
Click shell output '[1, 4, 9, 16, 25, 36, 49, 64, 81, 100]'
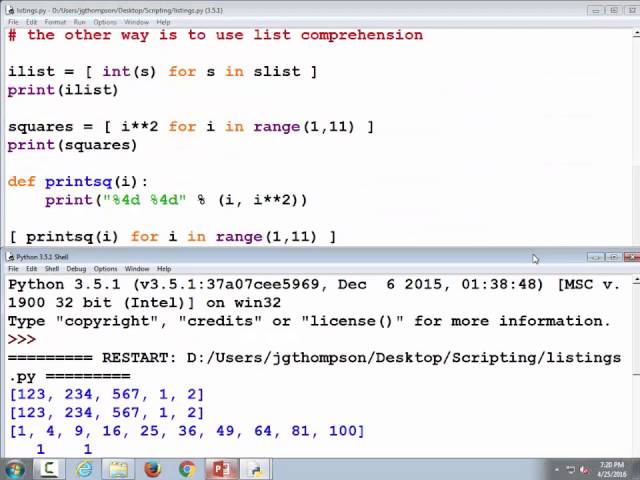187,431
